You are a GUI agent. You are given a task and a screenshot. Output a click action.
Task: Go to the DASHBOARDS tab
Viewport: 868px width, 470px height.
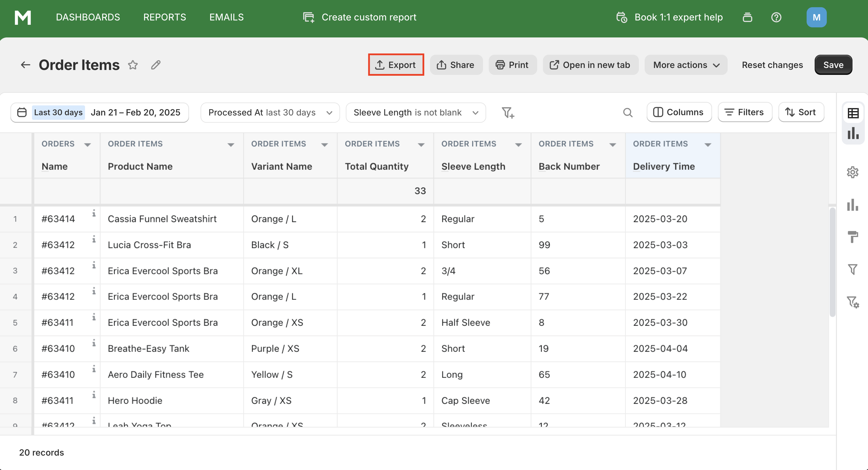(x=88, y=17)
